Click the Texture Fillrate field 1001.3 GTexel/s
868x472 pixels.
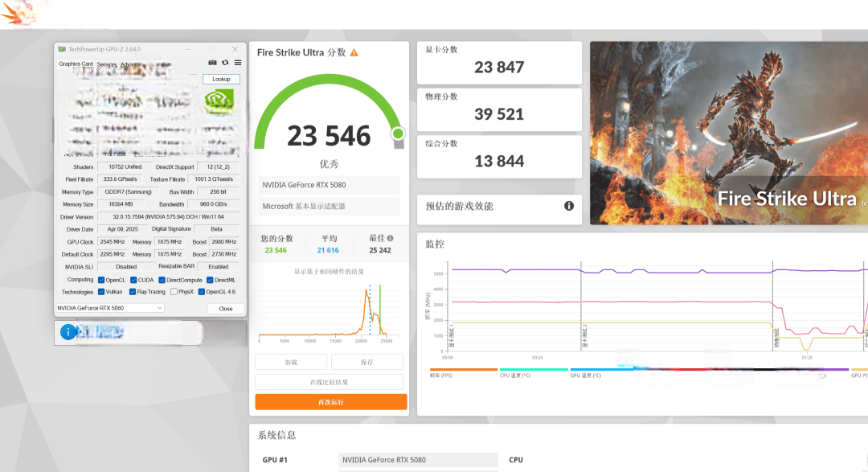pyautogui.click(x=214, y=179)
